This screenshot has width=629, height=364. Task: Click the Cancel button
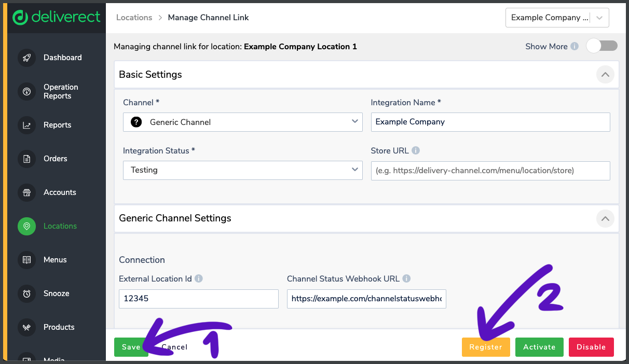click(x=174, y=347)
